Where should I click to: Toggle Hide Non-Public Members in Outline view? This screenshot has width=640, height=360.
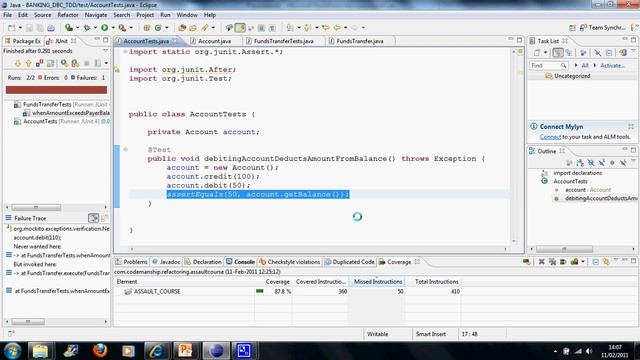click(x=612, y=162)
